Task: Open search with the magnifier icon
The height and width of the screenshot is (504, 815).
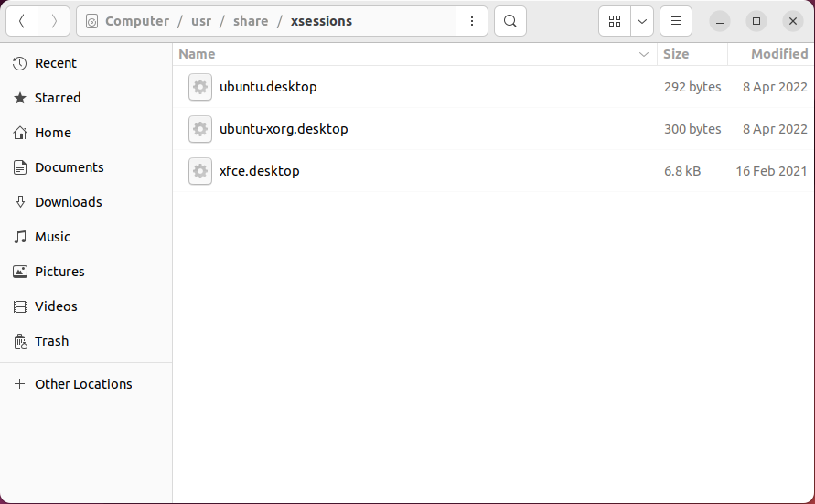Action: [x=509, y=21]
